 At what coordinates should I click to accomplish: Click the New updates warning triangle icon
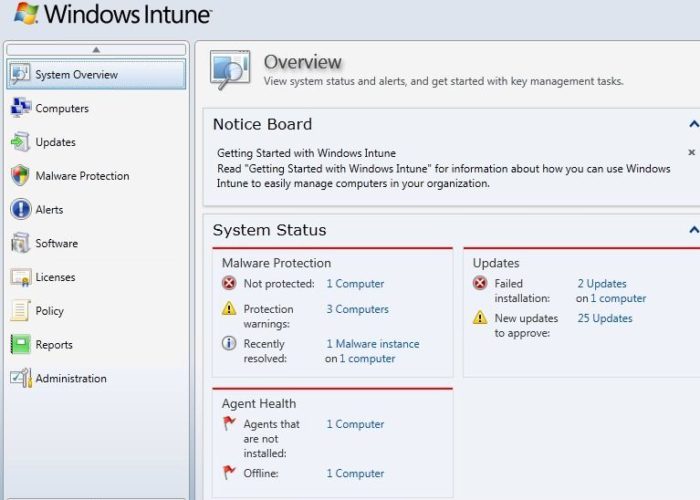click(480, 317)
